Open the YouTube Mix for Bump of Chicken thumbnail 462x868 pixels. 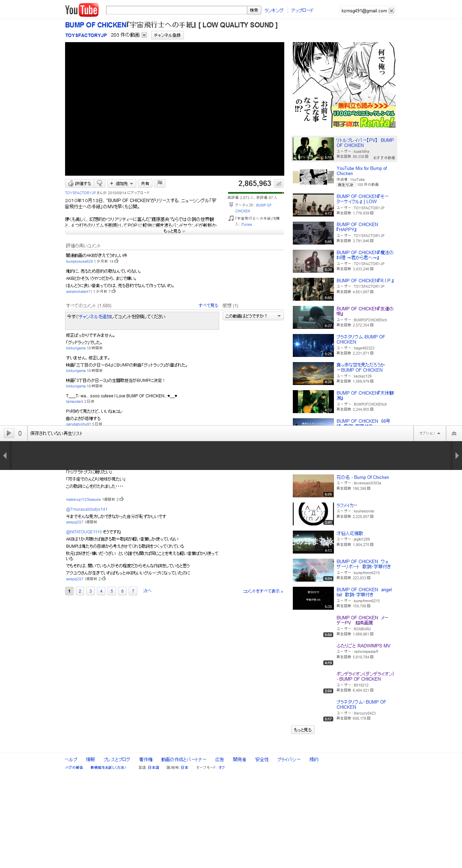click(313, 177)
